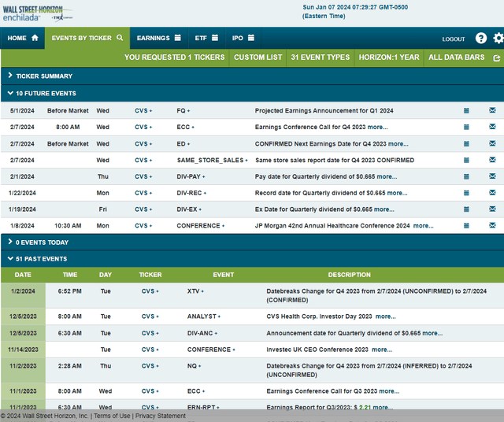Sort past events by Event column header
This screenshot has height=422, width=504.
tap(224, 275)
